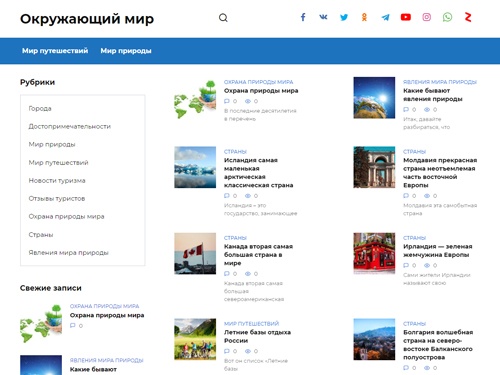Viewport: 500px width, 375px height.
Task: Click comment icon under Летние базы отдыха России
Action: tap(227, 351)
